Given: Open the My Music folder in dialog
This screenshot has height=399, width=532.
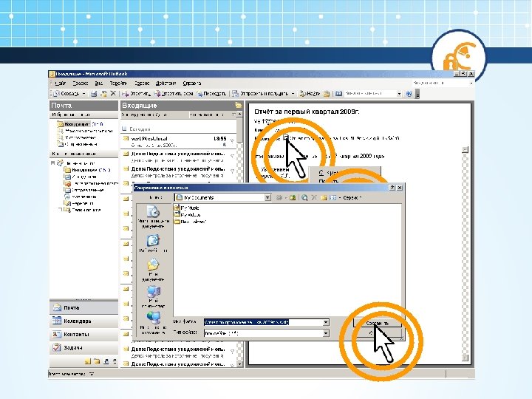Looking at the screenshot, I should 187,208.
